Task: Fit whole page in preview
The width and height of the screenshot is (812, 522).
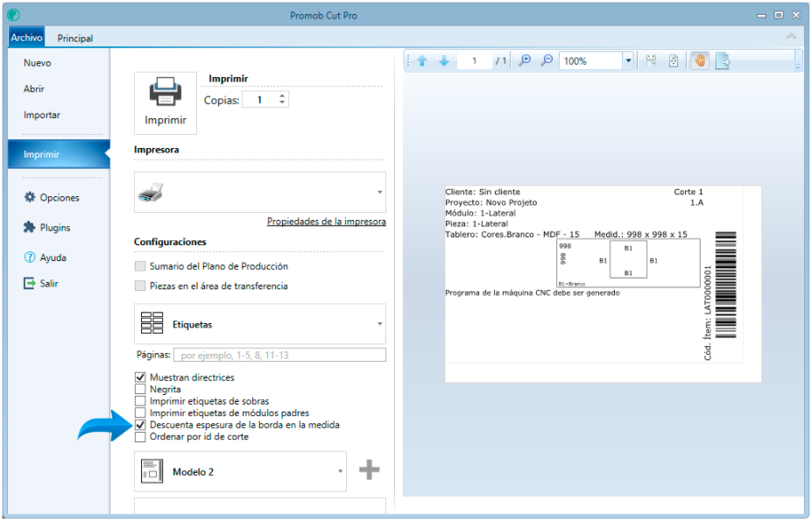Action: 674,60
